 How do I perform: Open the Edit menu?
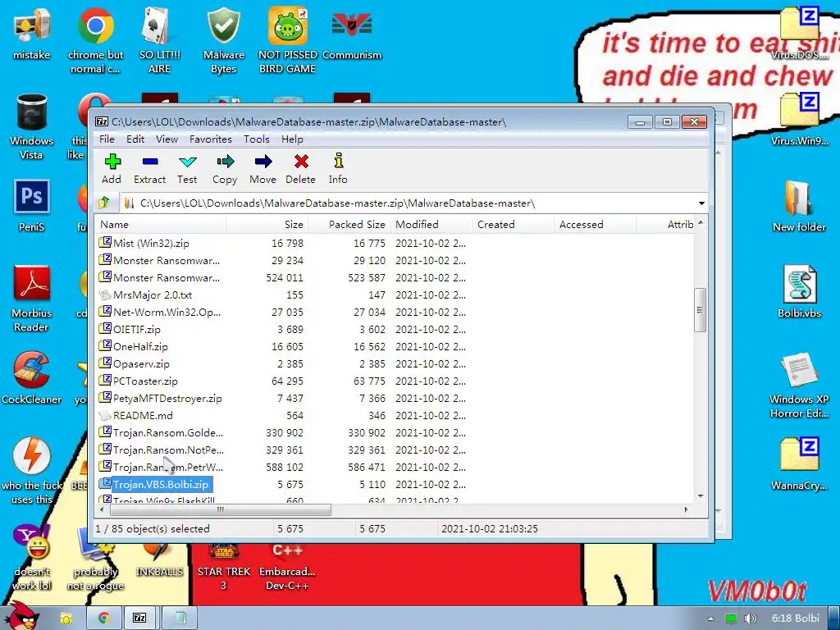135,139
